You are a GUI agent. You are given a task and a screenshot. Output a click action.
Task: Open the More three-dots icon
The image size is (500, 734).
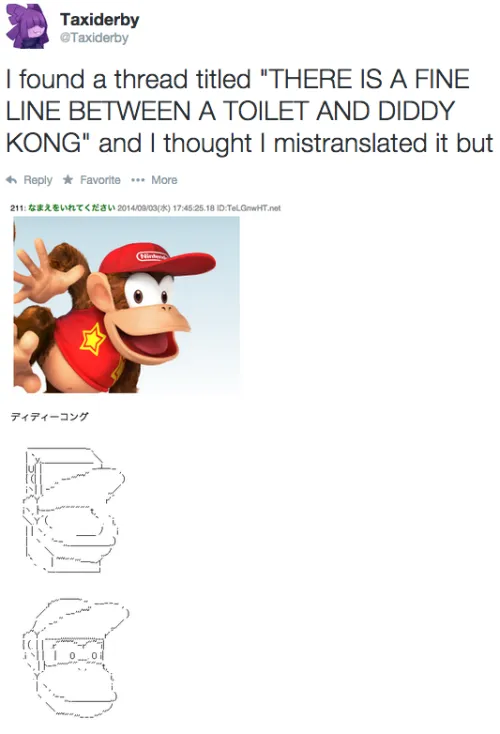pos(138,180)
